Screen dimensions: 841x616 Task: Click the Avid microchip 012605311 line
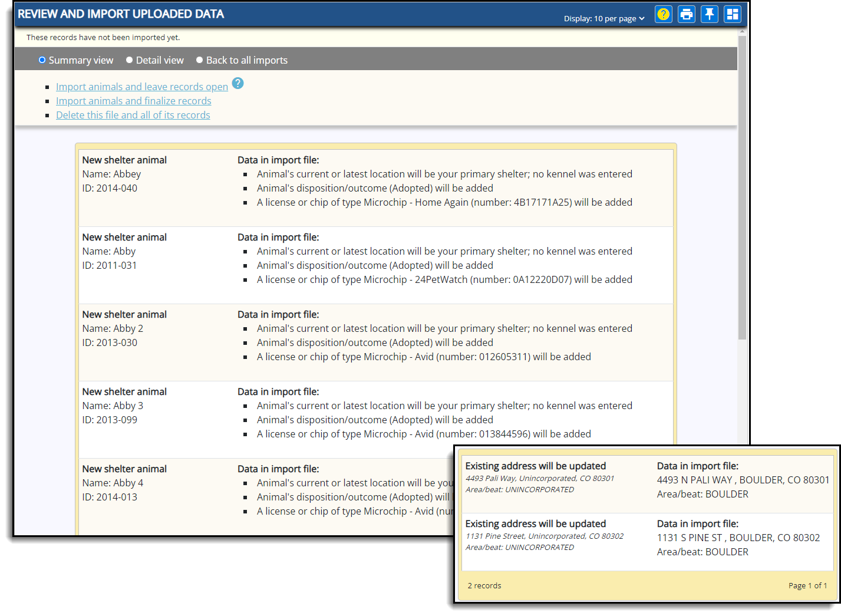[x=424, y=357]
